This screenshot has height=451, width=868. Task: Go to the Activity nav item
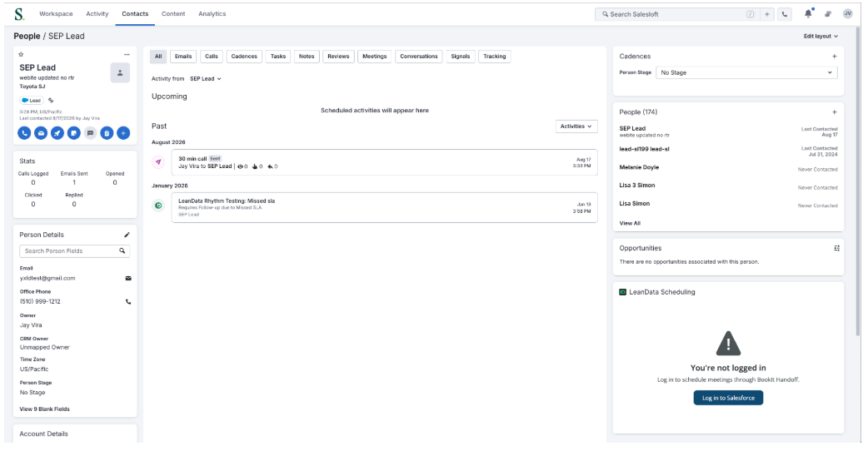pos(97,14)
